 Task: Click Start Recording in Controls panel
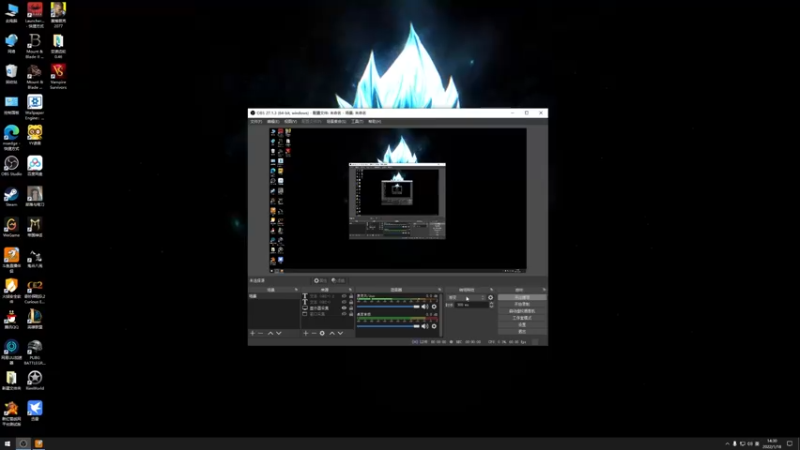click(522, 304)
